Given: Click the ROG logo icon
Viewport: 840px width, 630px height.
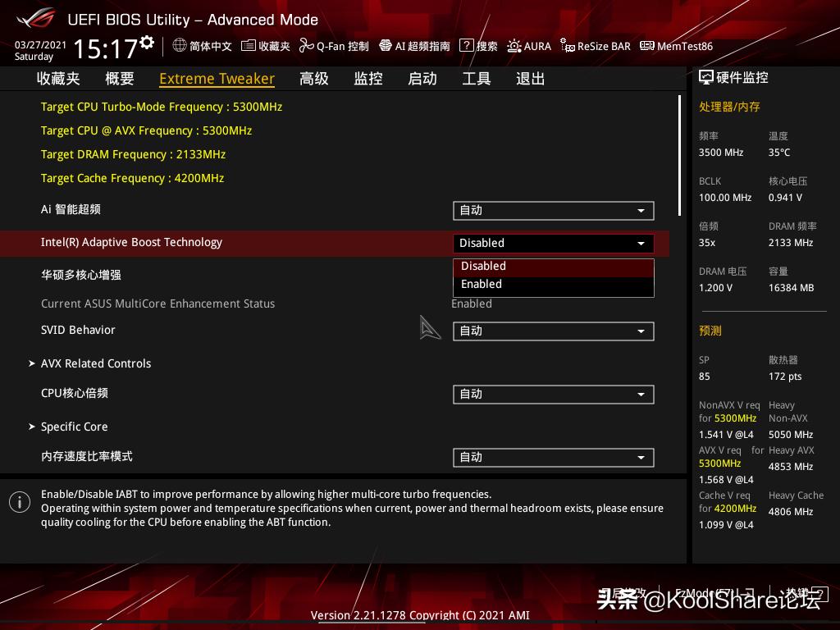Looking at the screenshot, I should [x=35, y=20].
